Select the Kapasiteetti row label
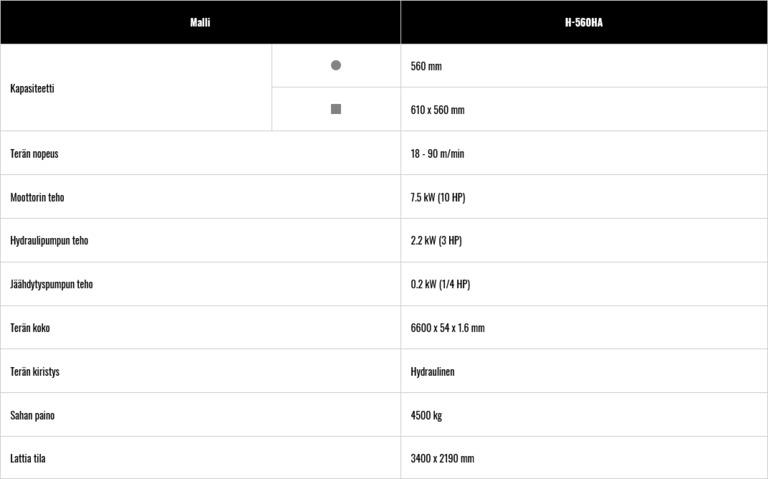 coord(32,88)
